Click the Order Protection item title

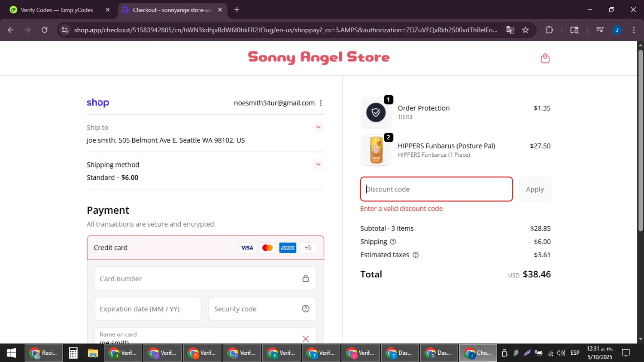coord(424,108)
